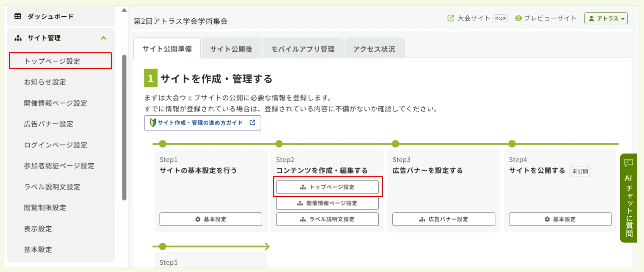Image resolution: width=644 pixels, height=272 pixels.
Task: Click the AI chat speech-bubble icon
Action: 628,163
